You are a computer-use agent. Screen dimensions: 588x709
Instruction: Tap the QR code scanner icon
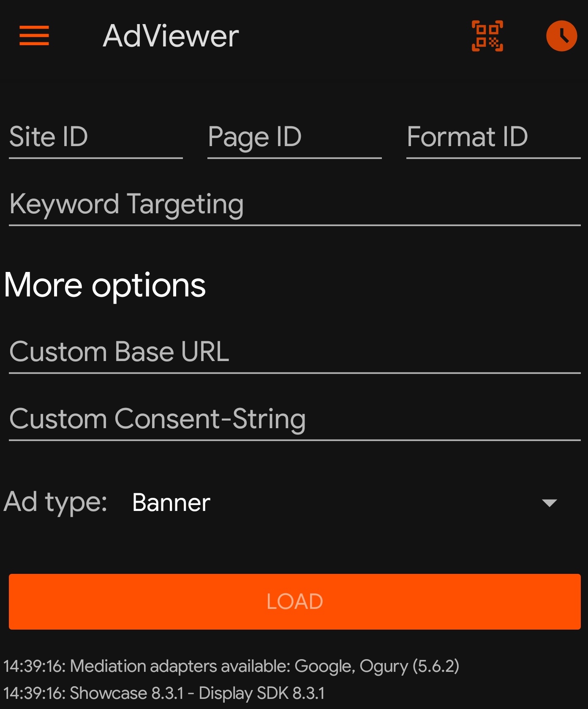[487, 36]
